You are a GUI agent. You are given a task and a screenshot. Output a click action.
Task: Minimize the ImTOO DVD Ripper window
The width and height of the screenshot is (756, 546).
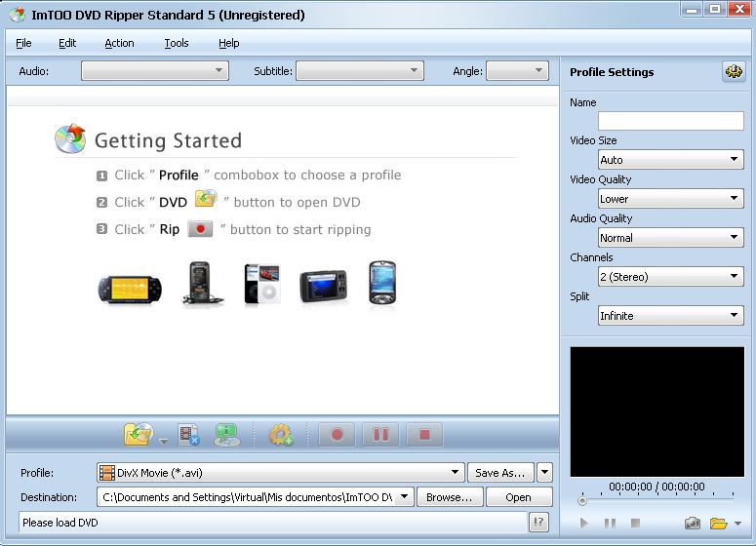[x=693, y=9]
